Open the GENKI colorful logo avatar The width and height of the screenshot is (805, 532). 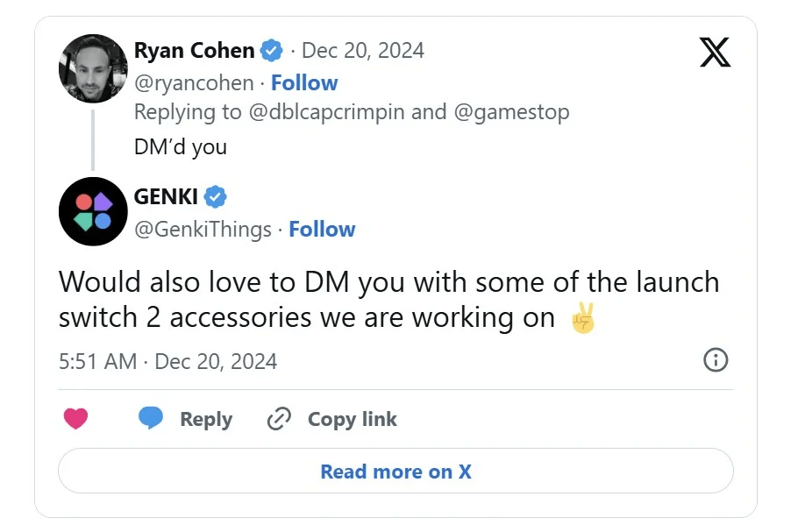93,211
